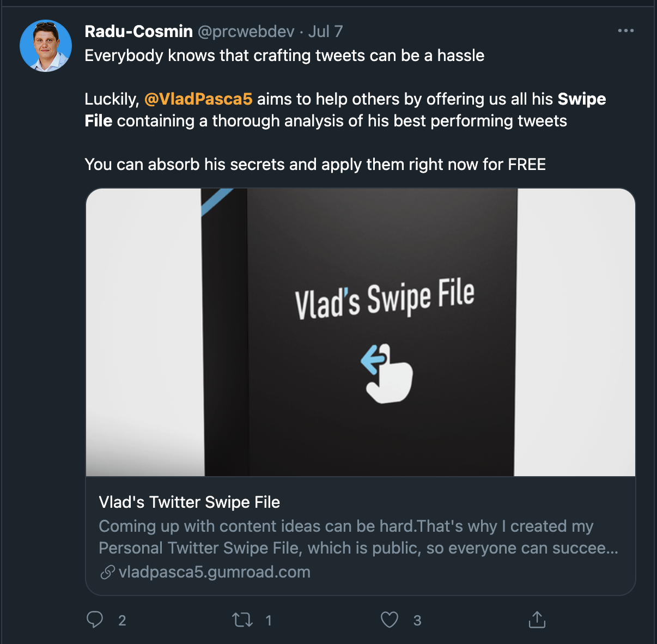
Task: Open the reply composer via the reply icon
Action: click(95, 619)
